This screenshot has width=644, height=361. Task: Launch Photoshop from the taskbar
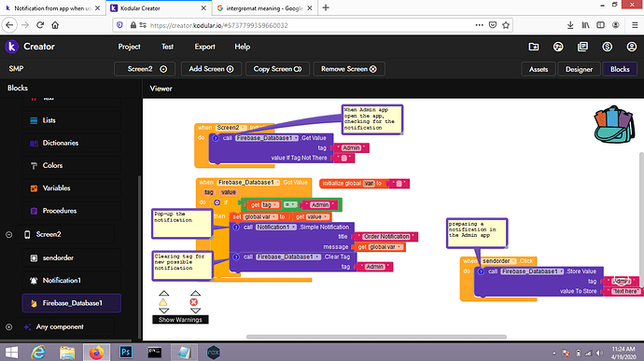[x=126, y=352]
